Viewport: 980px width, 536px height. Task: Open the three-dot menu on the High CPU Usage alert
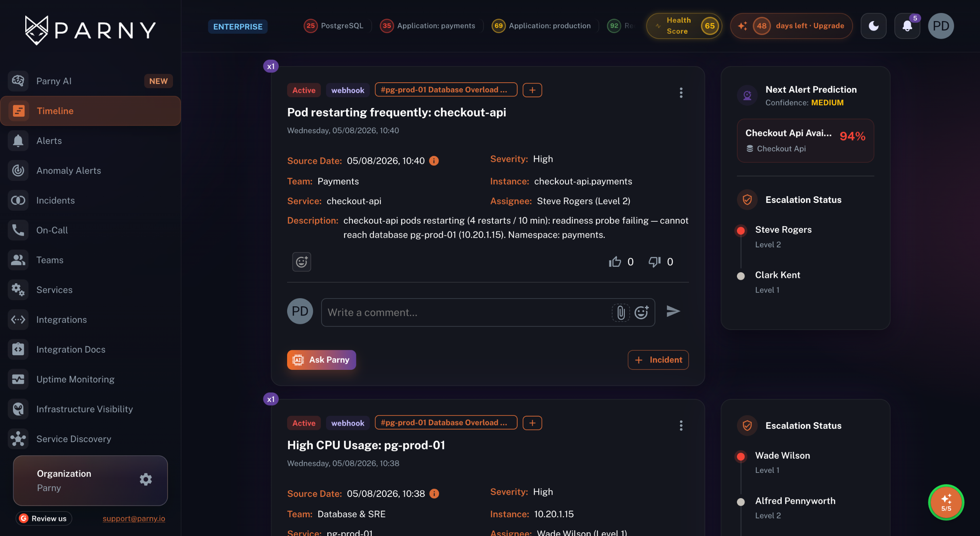(x=681, y=425)
